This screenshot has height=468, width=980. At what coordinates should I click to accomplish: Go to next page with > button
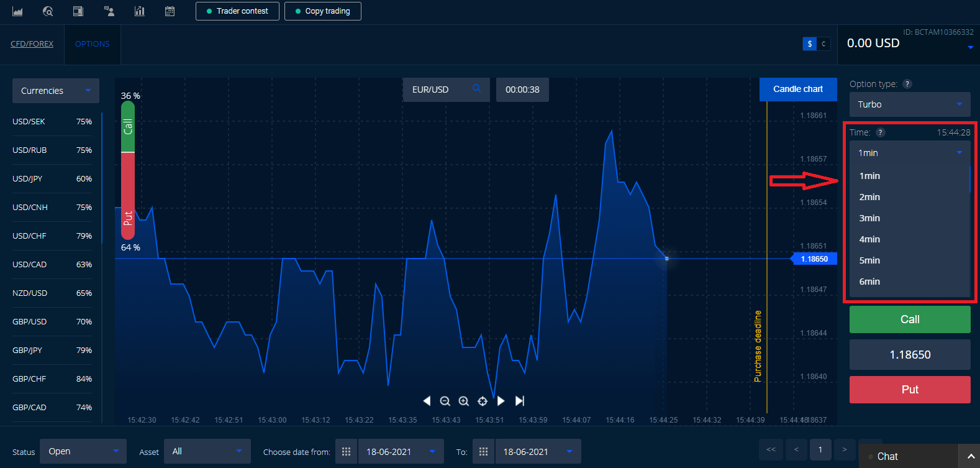pyautogui.click(x=844, y=449)
